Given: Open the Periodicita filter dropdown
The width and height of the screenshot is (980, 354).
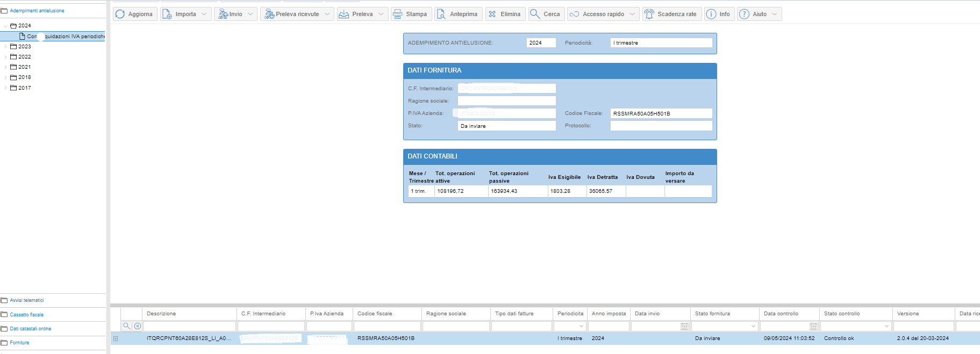Looking at the screenshot, I should [x=581, y=326].
